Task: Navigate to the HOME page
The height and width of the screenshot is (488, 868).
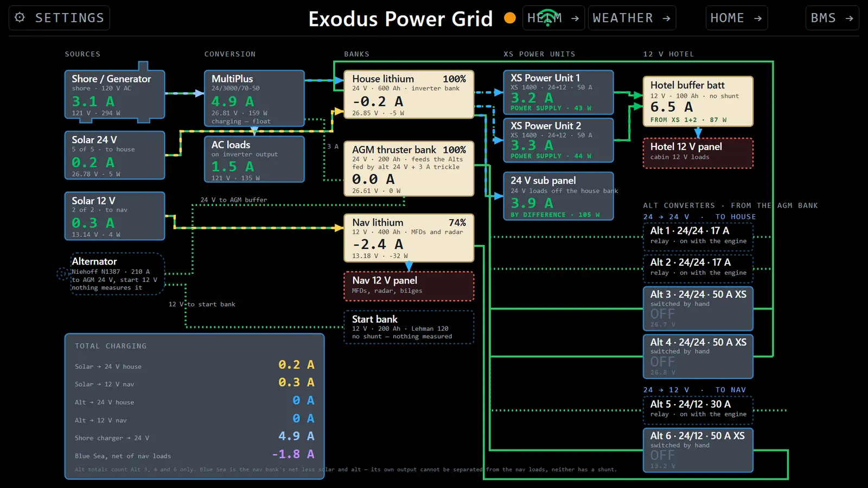Action: tap(737, 18)
